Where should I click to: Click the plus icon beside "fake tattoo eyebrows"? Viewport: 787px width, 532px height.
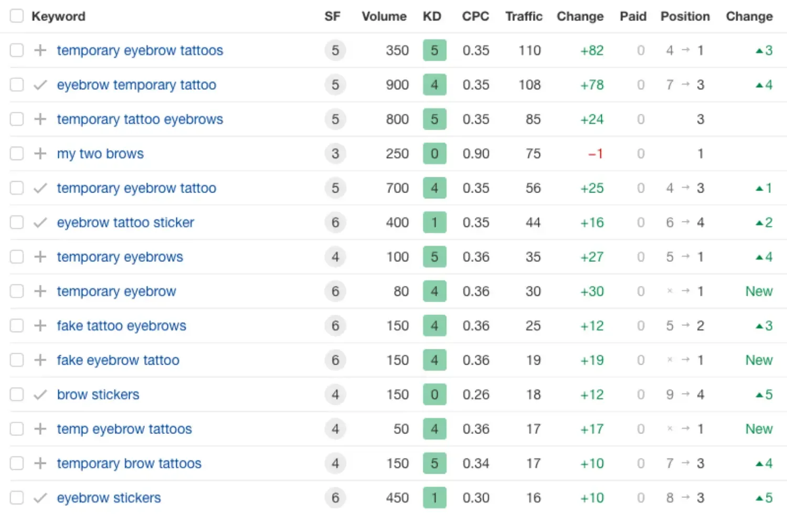[40, 325]
